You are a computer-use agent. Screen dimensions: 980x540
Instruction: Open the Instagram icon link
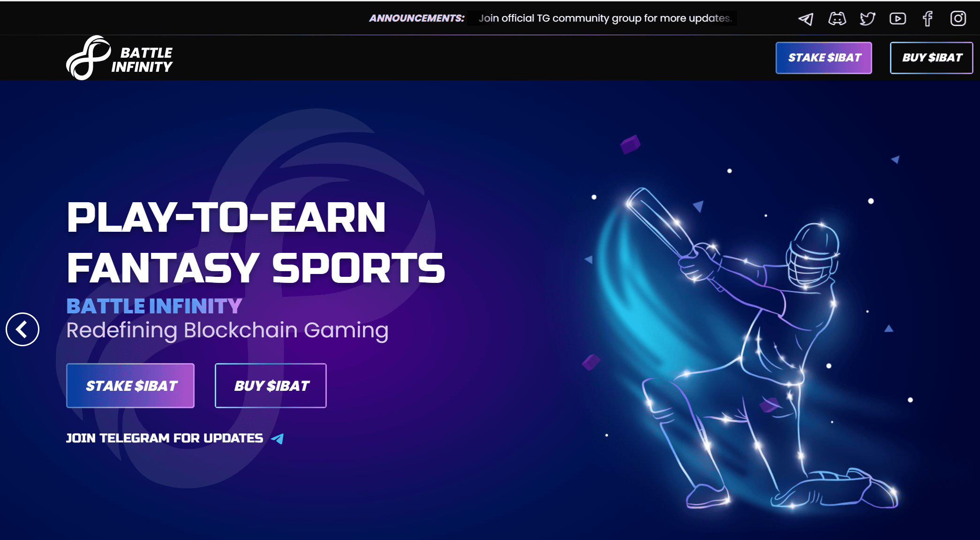click(x=958, y=18)
